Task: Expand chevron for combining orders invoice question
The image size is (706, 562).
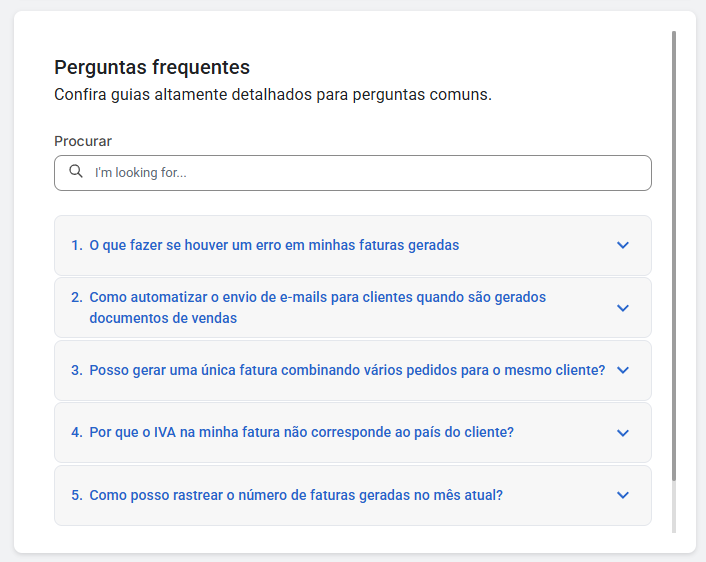Action: point(623,370)
